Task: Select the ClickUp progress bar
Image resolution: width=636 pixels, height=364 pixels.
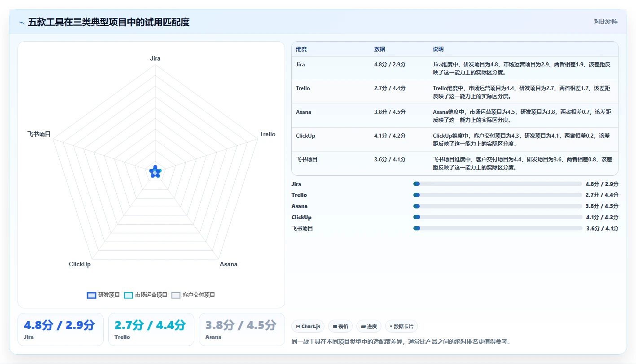Action: 497,217
